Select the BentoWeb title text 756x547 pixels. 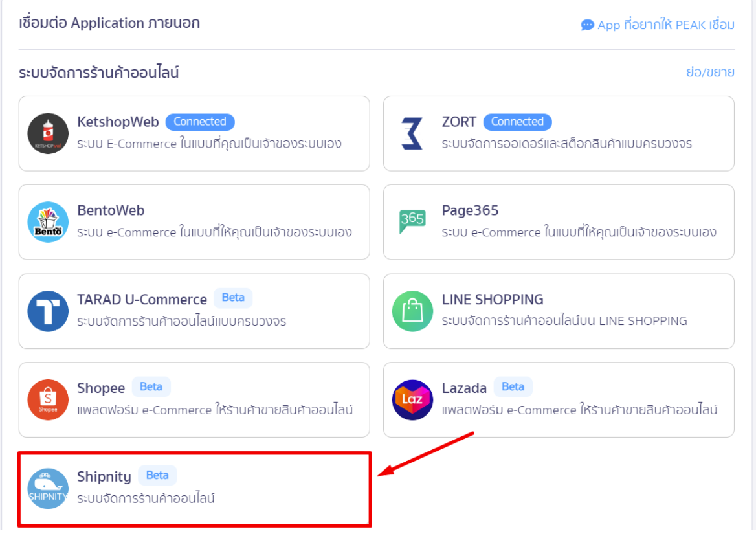pyautogui.click(x=111, y=211)
